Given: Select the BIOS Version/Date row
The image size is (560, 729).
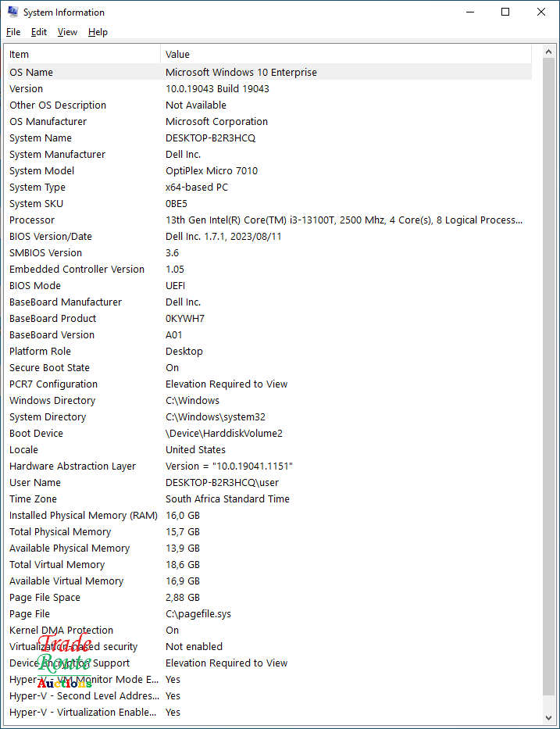Looking at the screenshot, I should click(268, 236).
